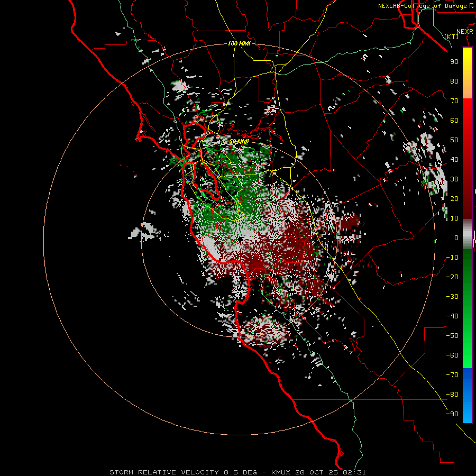Click the 0.5 DEG elevation text
Image resolution: width=476 pixels, height=476 pixels.
point(240,472)
